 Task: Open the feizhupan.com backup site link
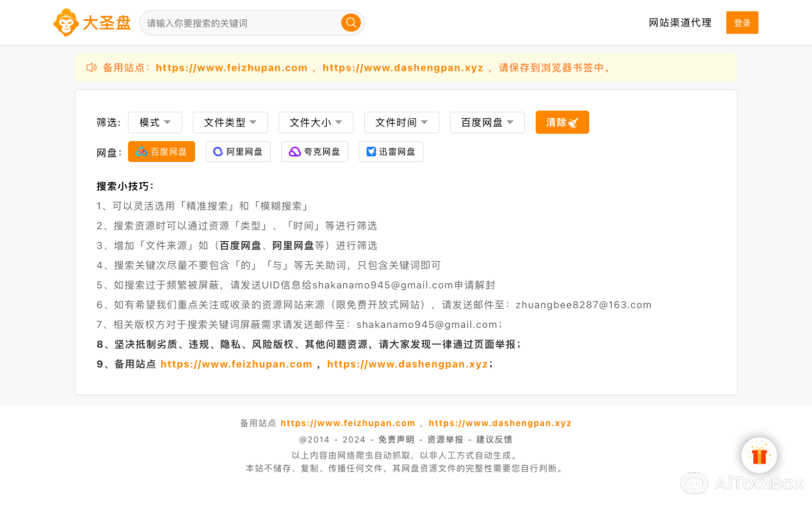coord(232,67)
